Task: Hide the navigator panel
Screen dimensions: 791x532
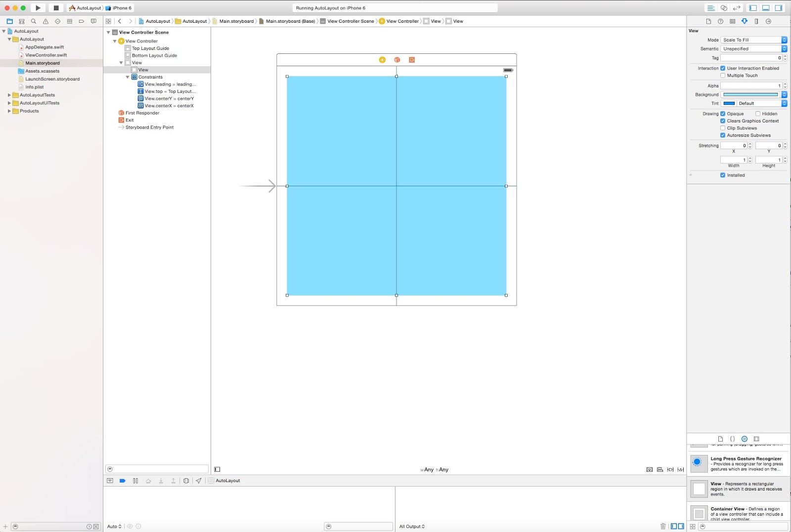Action: click(753, 8)
